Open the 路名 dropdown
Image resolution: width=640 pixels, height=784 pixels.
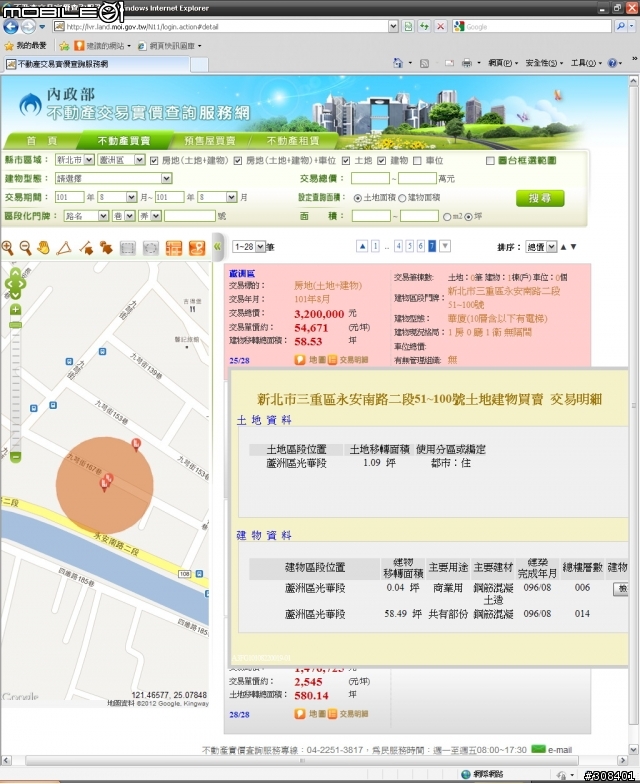tap(86, 216)
